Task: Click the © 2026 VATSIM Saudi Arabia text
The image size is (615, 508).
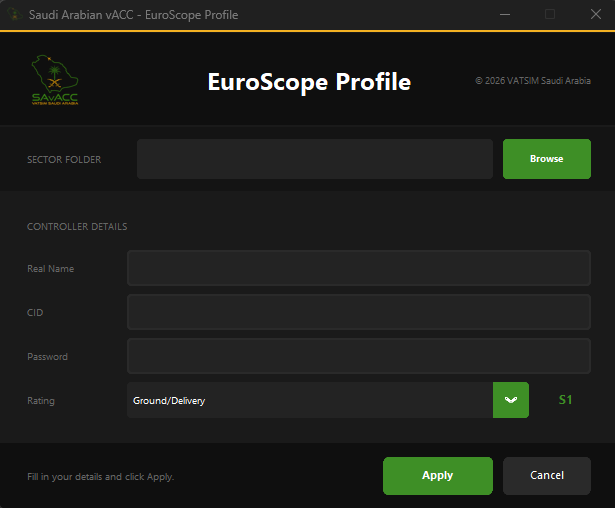Action: (x=533, y=81)
